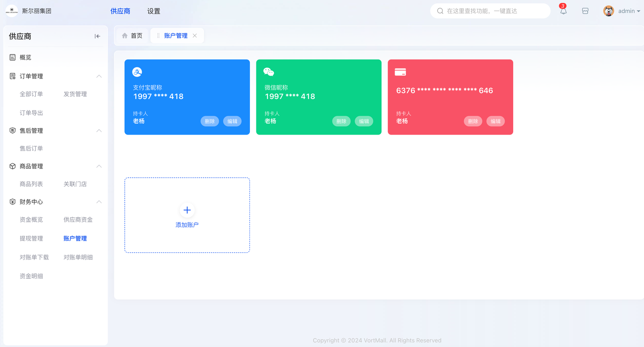Collapse the 财务中心 menu section
The width and height of the screenshot is (644, 347).
pyautogui.click(x=99, y=202)
